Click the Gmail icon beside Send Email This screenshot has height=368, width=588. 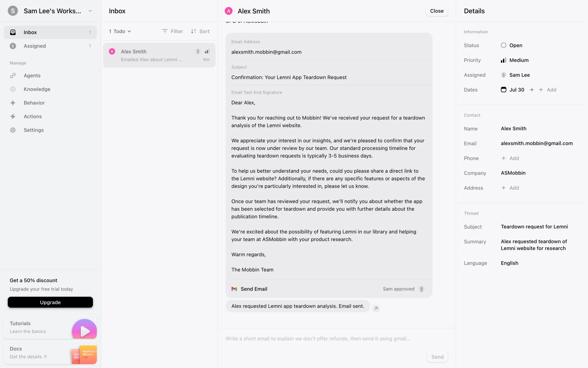234,289
